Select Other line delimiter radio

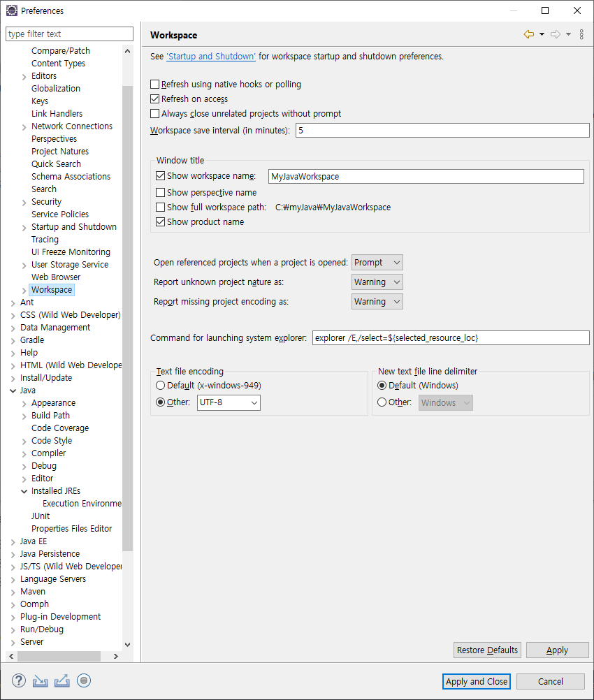[x=382, y=402]
